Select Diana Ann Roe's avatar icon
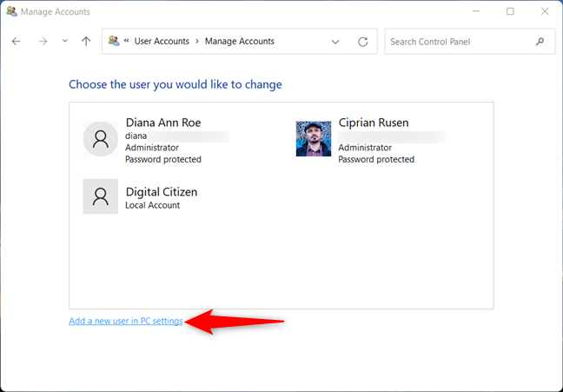This screenshot has width=563, height=392. coord(100,138)
